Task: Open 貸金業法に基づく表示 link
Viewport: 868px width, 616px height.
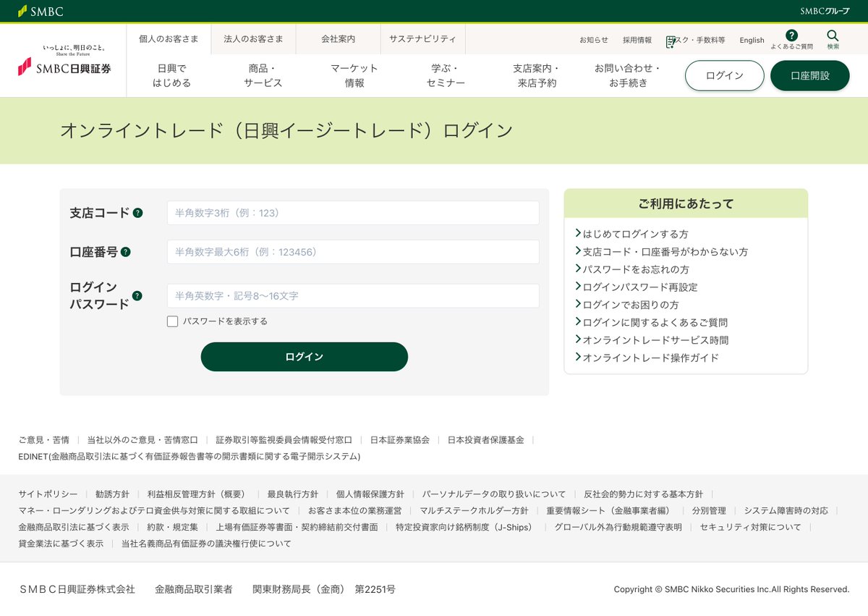Action: coord(61,544)
